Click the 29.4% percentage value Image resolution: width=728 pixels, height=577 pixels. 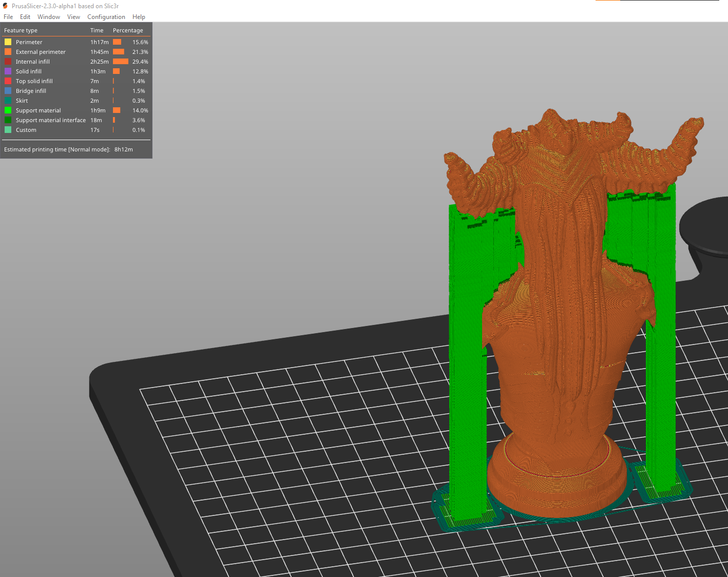(140, 62)
